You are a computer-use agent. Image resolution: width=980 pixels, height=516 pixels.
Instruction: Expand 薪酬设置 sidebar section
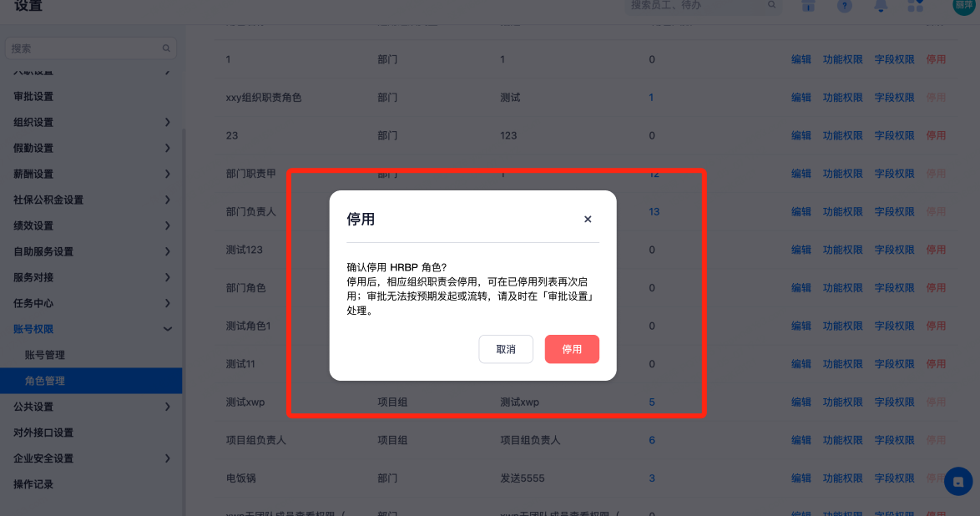[x=91, y=174]
